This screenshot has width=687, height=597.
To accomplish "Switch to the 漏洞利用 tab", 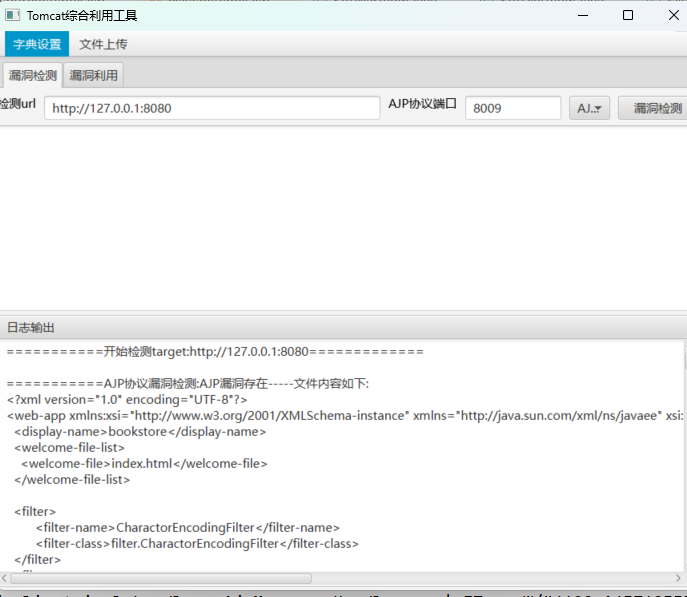I will click(x=93, y=75).
